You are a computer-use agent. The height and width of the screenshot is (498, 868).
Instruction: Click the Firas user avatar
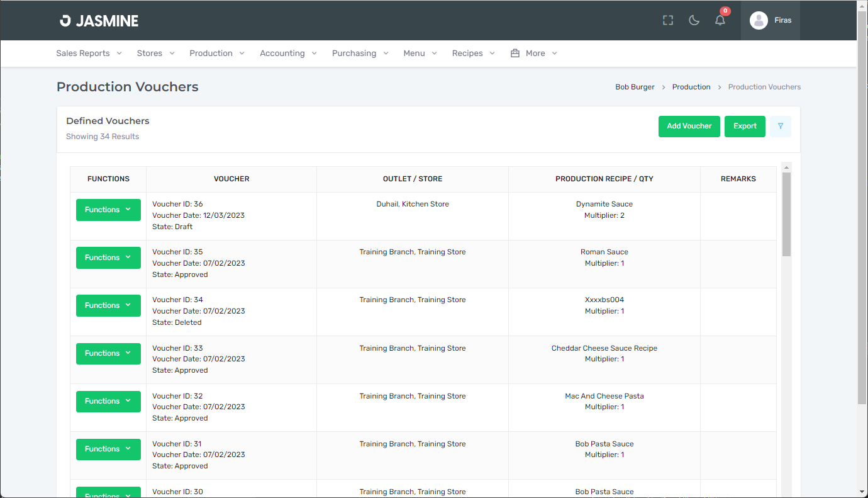pos(759,20)
